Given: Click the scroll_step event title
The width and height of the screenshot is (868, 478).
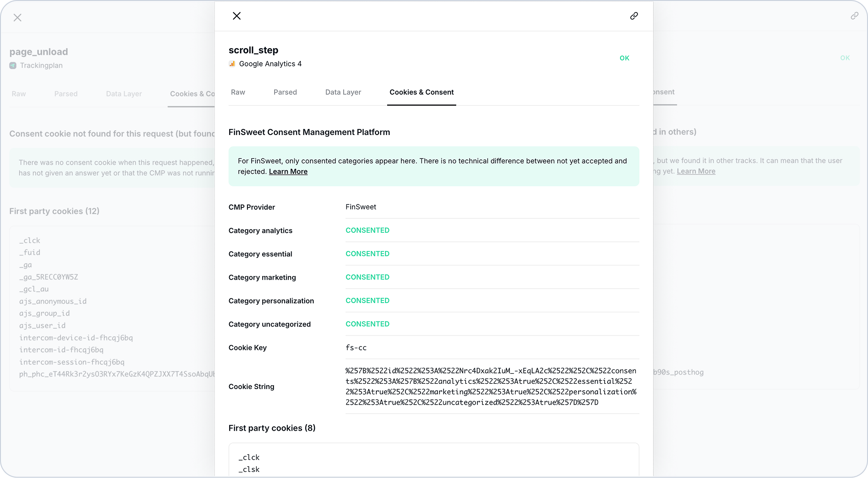Looking at the screenshot, I should pyautogui.click(x=253, y=50).
